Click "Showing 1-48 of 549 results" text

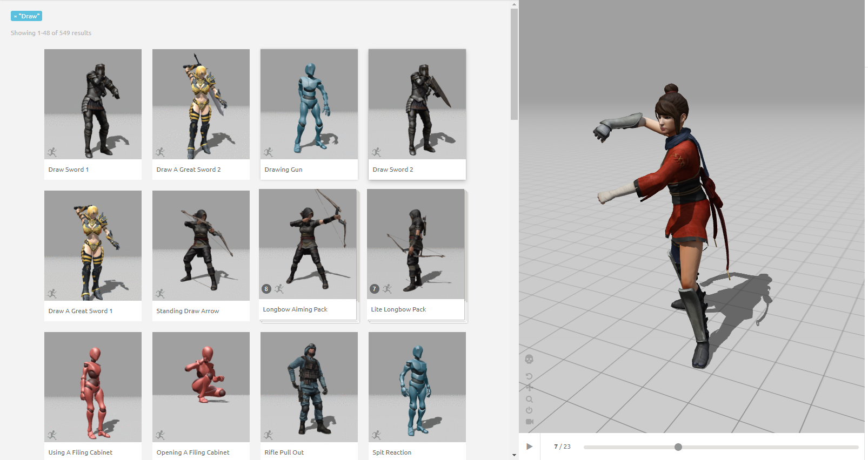[x=51, y=33]
